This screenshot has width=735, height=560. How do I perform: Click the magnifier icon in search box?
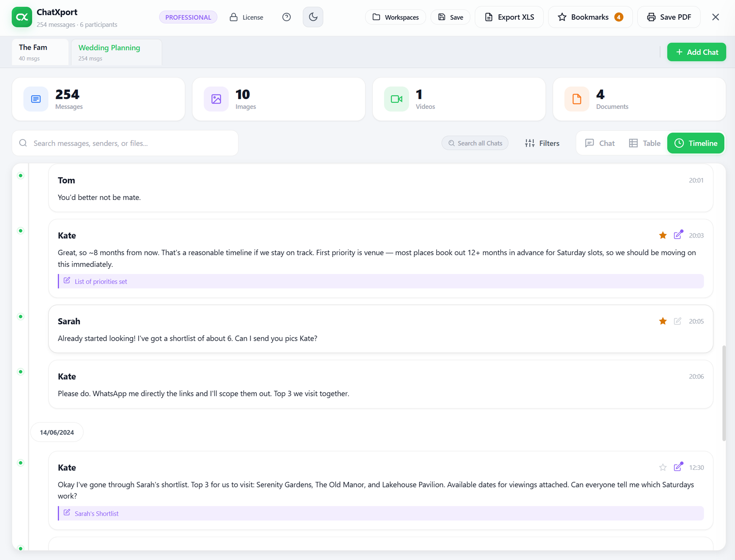23,143
